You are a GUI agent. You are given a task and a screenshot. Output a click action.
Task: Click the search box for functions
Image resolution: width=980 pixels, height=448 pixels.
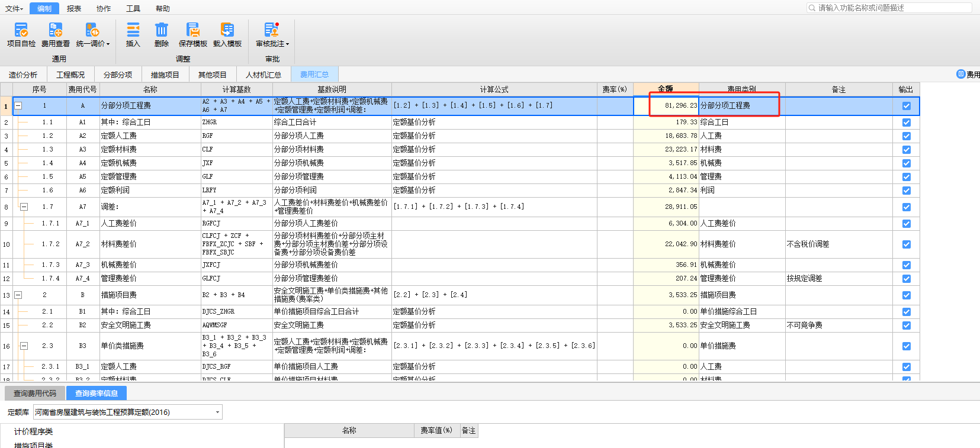click(889, 8)
